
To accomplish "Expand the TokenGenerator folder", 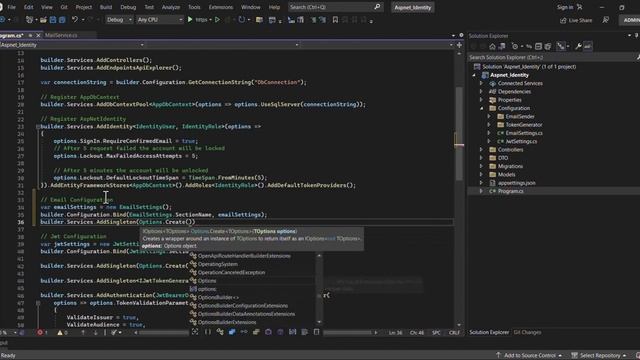I will click(x=489, y=125).
